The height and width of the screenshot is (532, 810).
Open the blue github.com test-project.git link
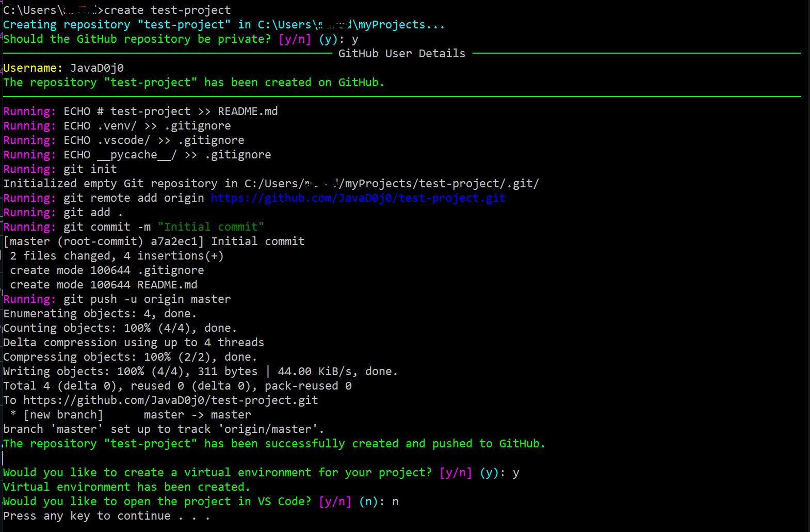[358, 198]
